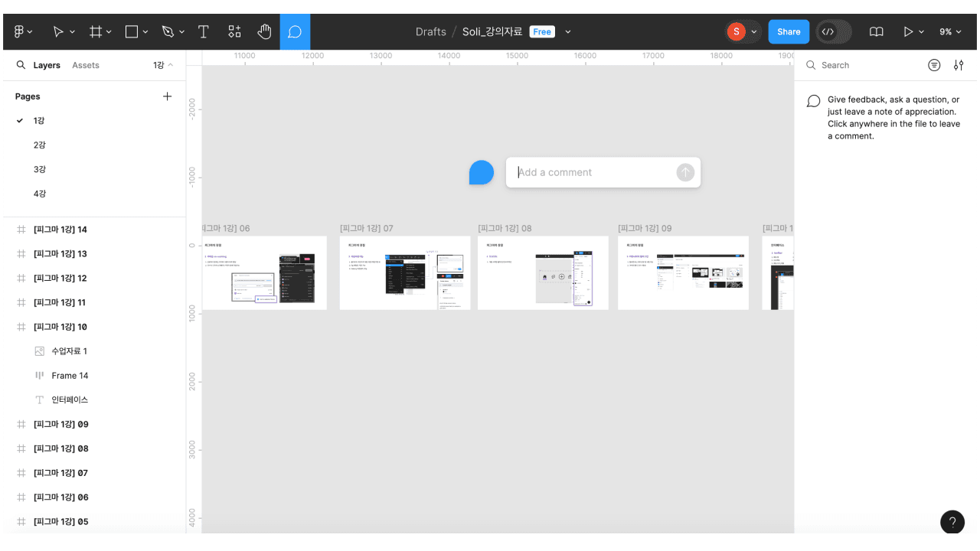The width and height of the screenshot is (980, 551).
Task: Switch to the Assets tab
Action: coord(86,65)
